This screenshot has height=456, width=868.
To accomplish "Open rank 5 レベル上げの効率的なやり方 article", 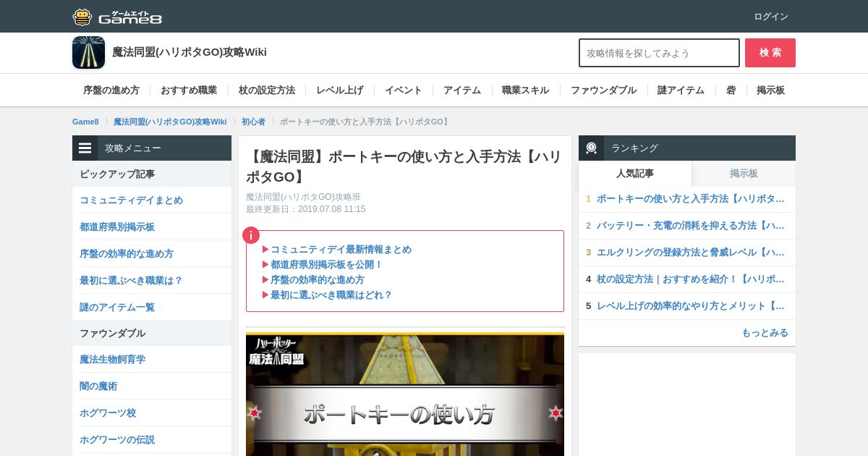I will [687, 306].
